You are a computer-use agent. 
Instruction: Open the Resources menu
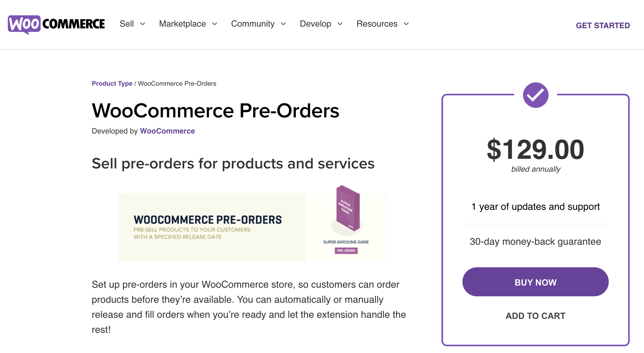point(377,24)
